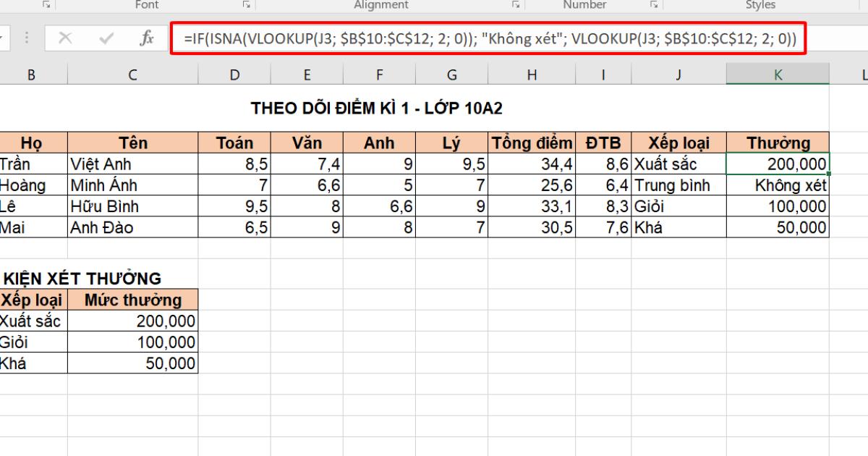Open the Alignment group dialog launcher arrow
The height and width of the screenshot is (456, 868).
[x=516, y=5]
